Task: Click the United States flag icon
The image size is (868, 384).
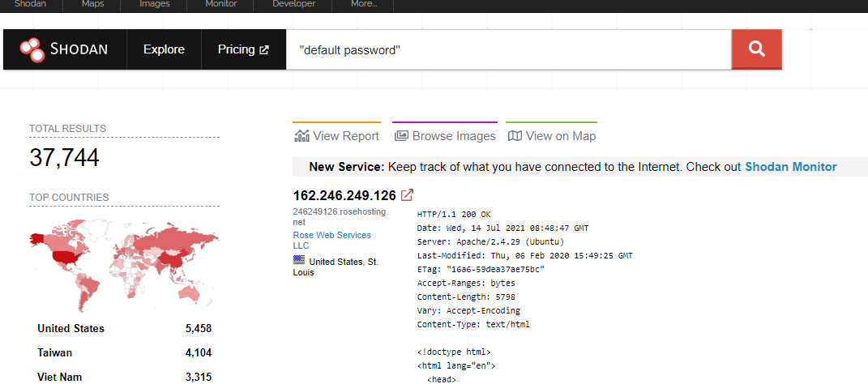Action: 299,261
